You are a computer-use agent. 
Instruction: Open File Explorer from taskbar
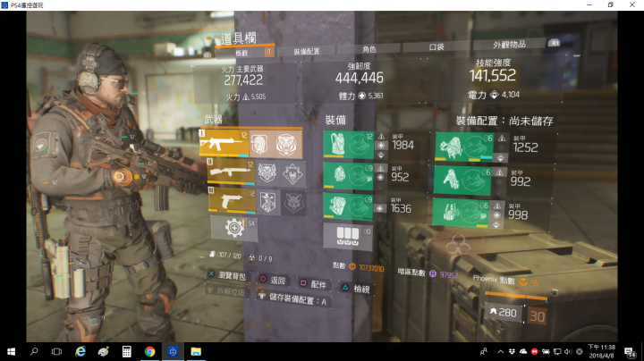[196, 351]
